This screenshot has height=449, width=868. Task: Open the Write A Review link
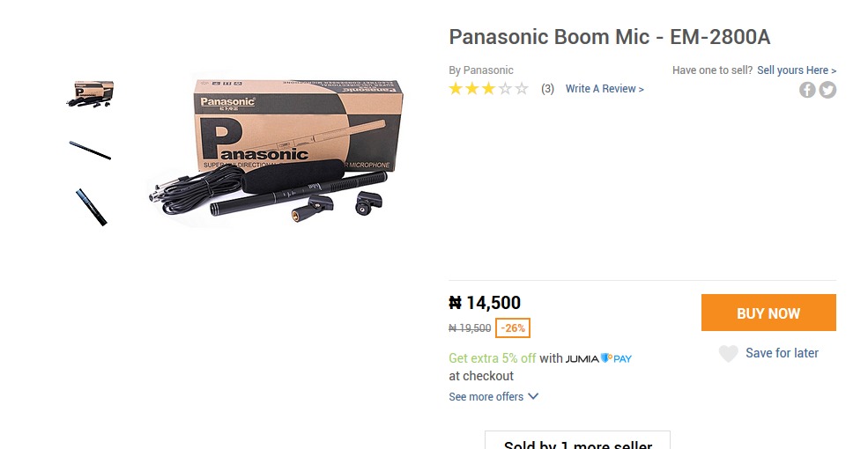605,89
